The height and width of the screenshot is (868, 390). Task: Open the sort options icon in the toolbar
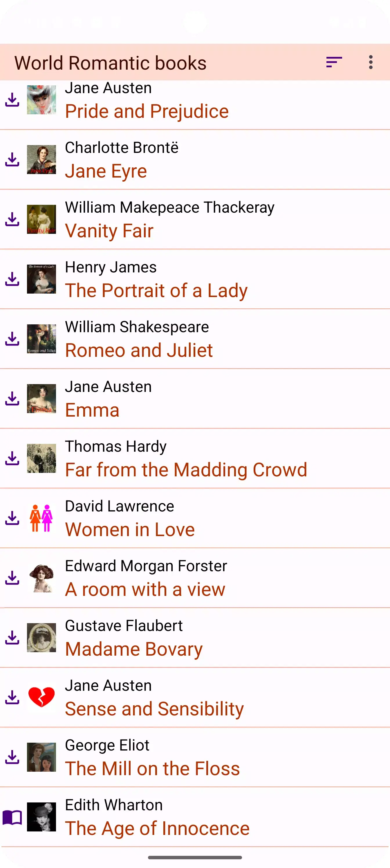334,62
